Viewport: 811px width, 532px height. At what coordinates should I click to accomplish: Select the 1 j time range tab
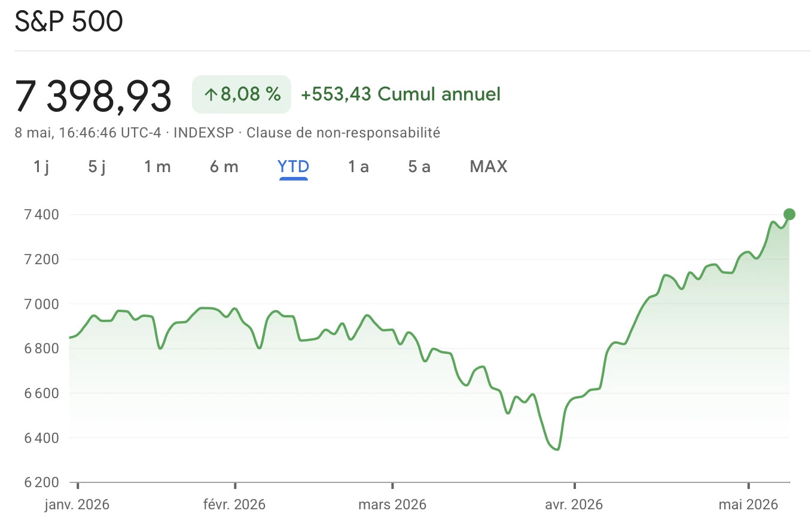pyautogui.click(x=41, y=166)
